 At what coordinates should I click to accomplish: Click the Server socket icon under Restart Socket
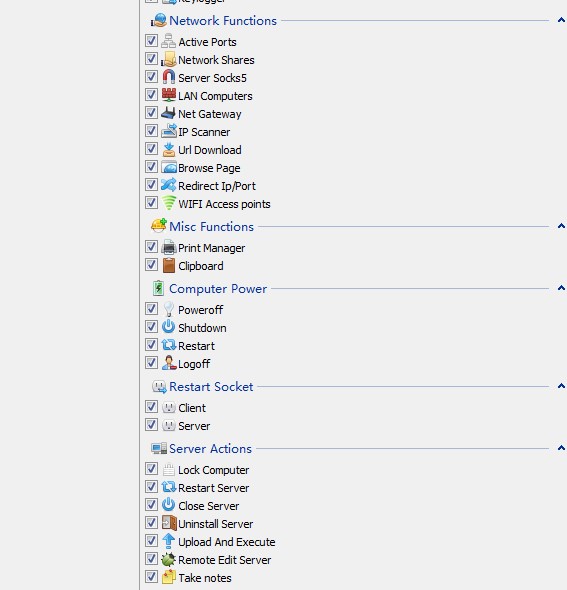[168, 425]
